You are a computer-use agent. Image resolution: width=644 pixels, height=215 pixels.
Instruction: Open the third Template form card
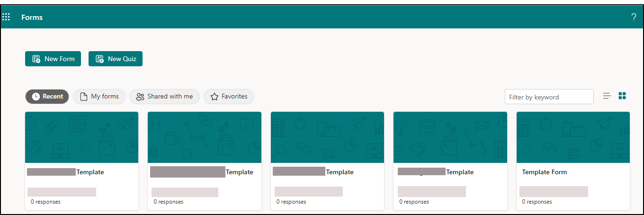(x=327, y=161)
